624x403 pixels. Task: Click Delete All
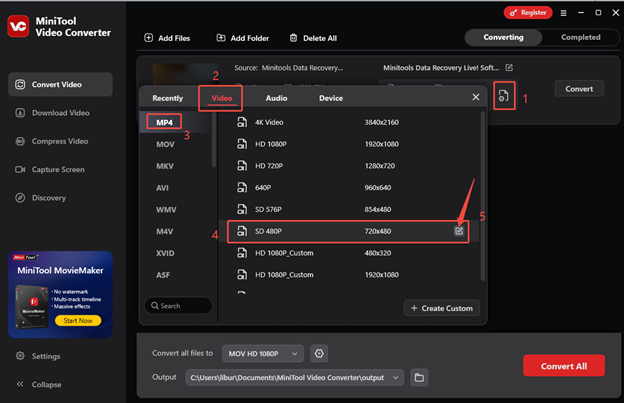pos(313,38)
